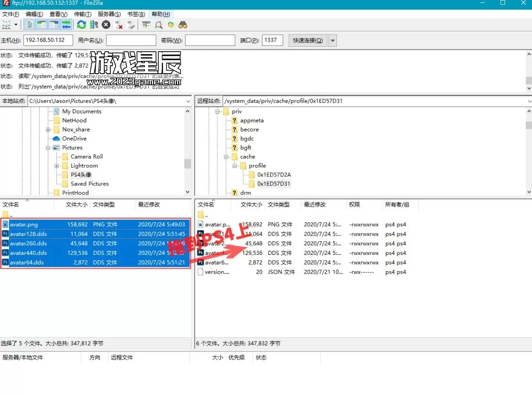Collapse the cache folder in remote tree

pos(227,157)
